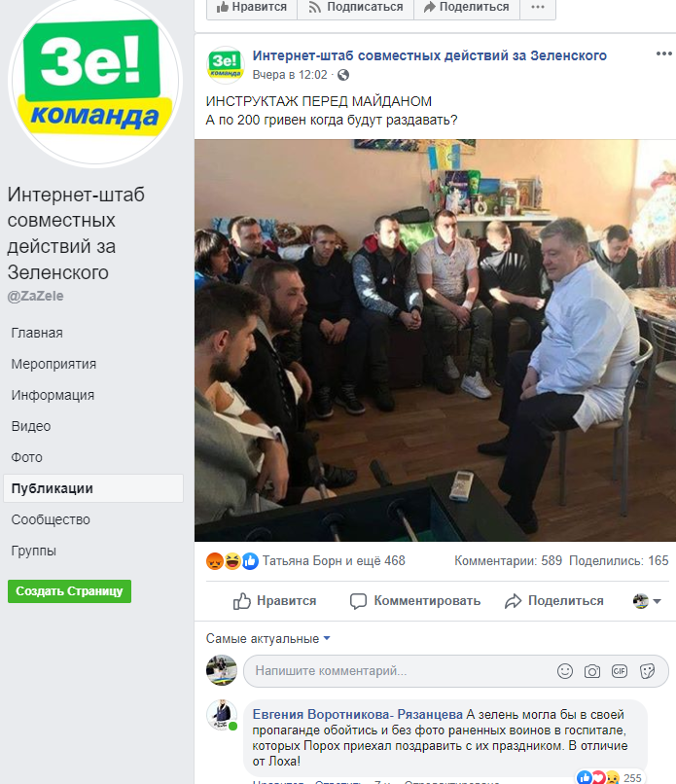Open the Поделиться share menu under post

(554, 600)
